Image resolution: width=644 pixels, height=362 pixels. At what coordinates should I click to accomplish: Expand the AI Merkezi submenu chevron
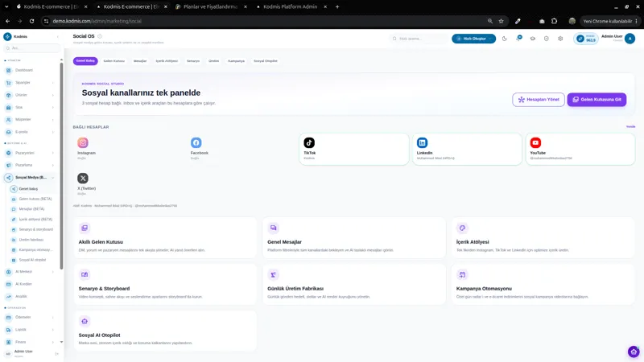(x=53, y=272)
